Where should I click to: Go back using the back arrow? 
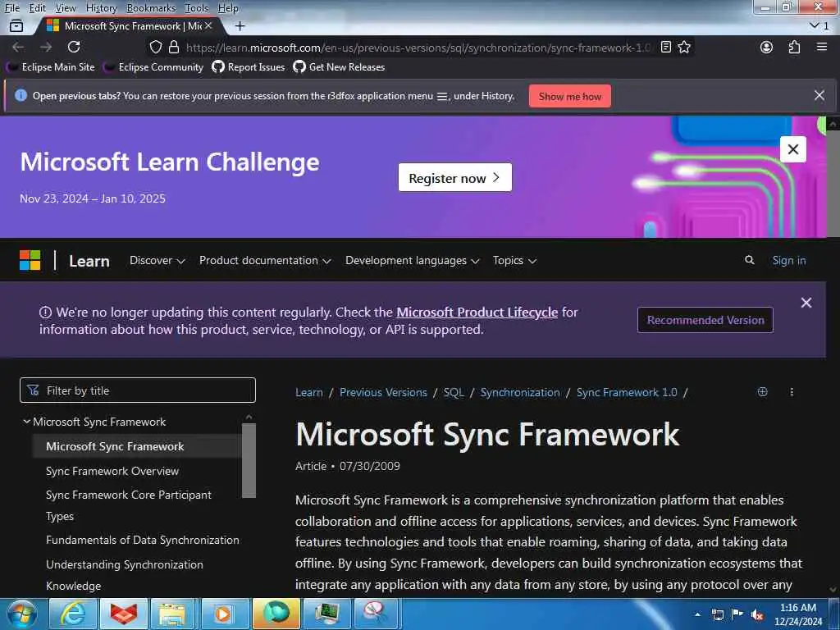pos(18,47)
